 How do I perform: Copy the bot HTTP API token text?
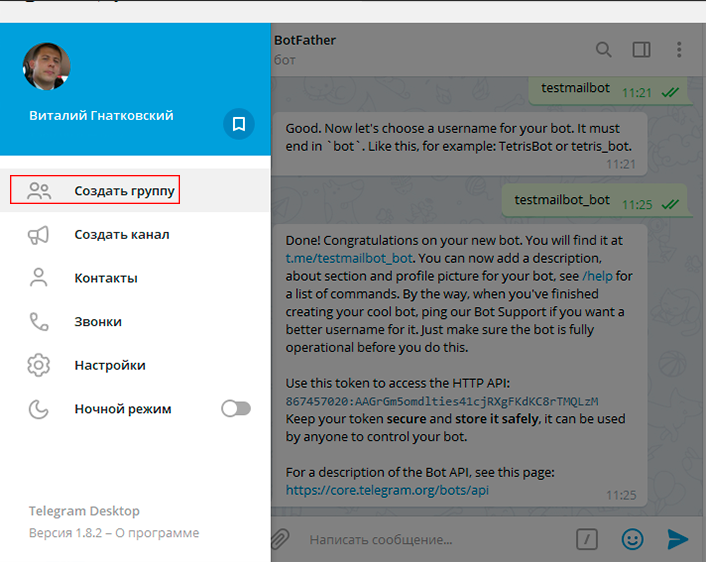[x=442, y=401]
